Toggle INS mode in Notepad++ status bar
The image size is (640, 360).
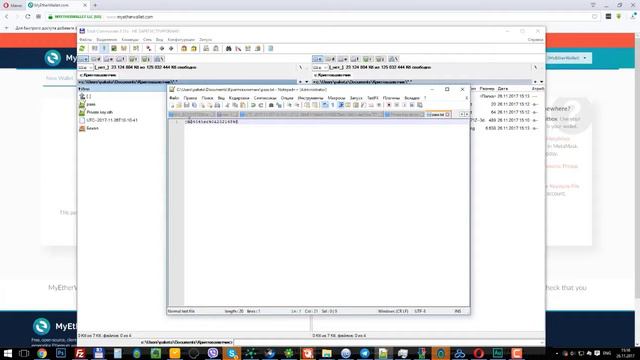pyautogui.click(x=458, y=311)
